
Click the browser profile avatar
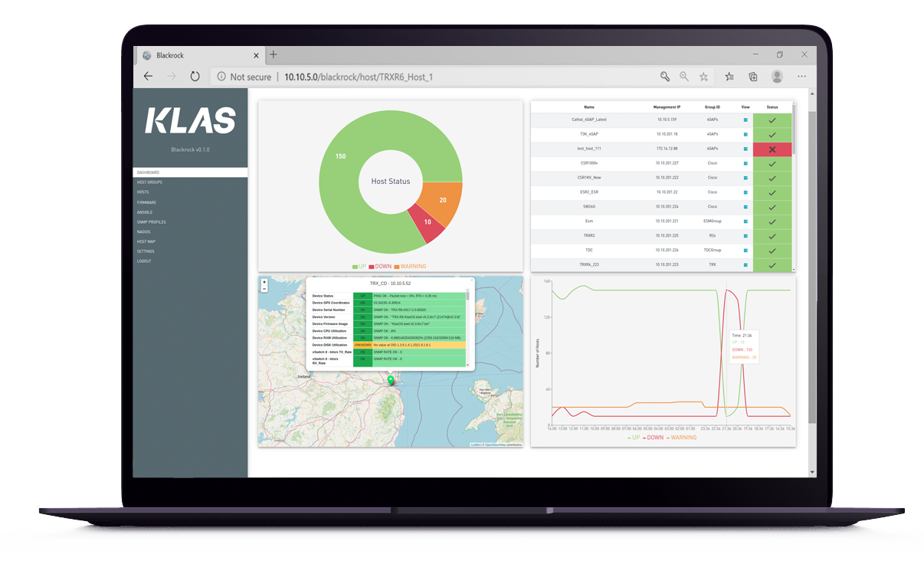[777, 77]
